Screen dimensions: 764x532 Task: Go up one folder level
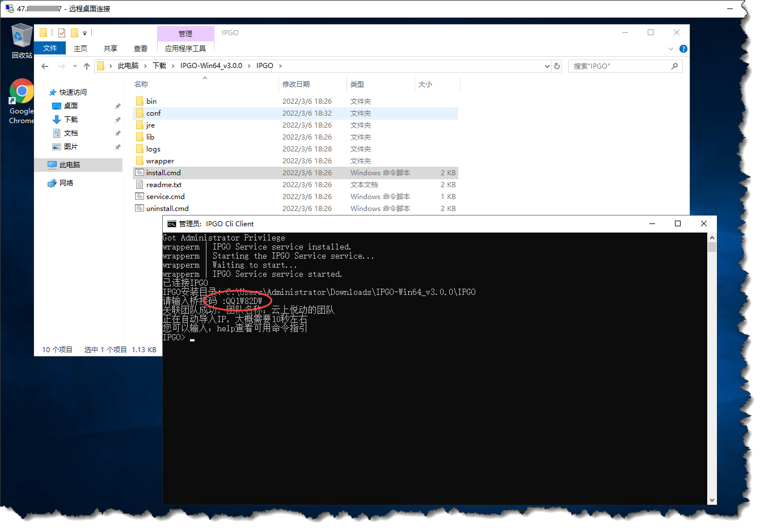[87, 66]
